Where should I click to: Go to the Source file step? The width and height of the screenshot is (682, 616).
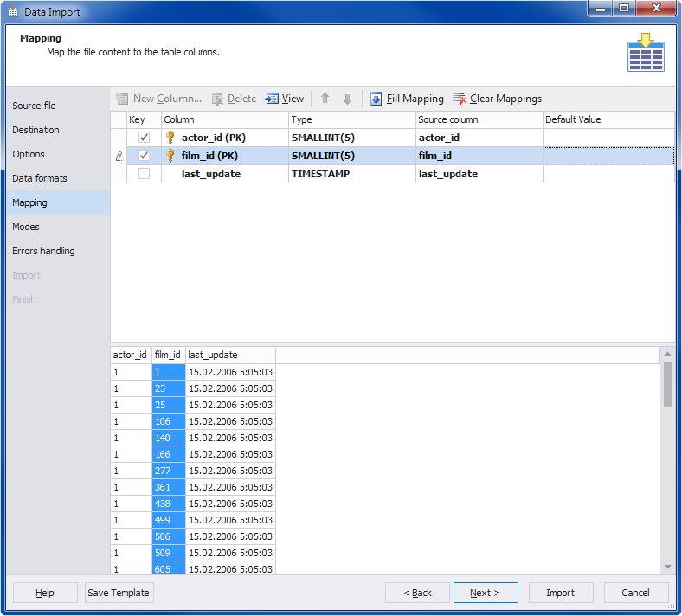[x=34, y=106]
